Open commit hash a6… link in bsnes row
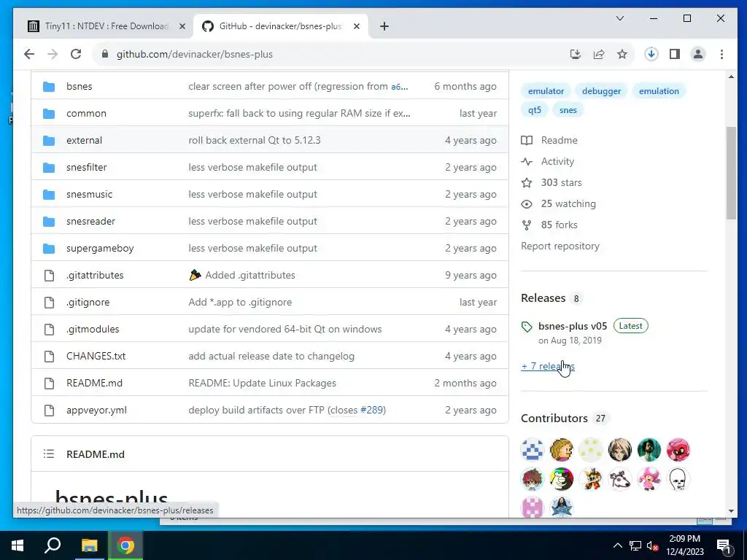This screenshot has width=747, height=560. [399, 87]
